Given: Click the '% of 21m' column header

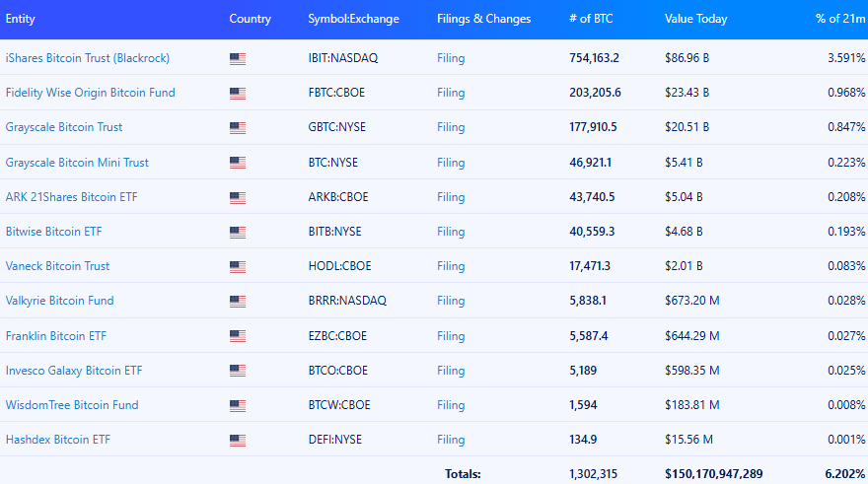Looking at the screenshot, I should pos(840,19).
